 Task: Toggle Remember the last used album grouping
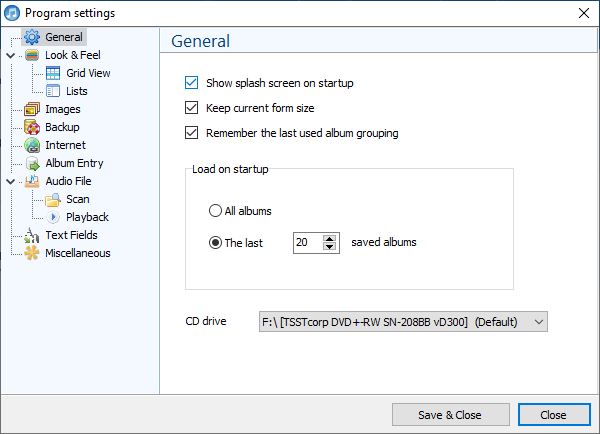coord(191,133)
